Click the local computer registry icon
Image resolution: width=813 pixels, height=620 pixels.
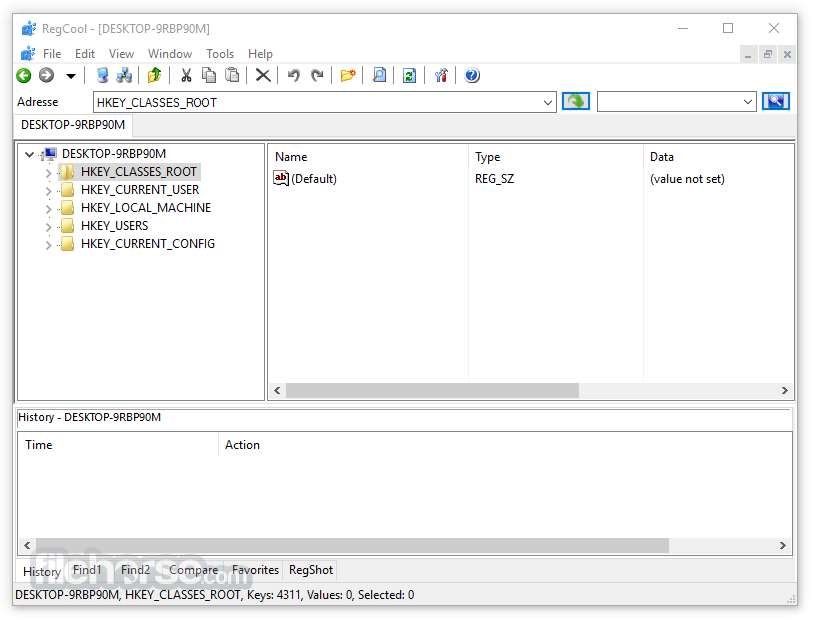(x=102, y=76)
